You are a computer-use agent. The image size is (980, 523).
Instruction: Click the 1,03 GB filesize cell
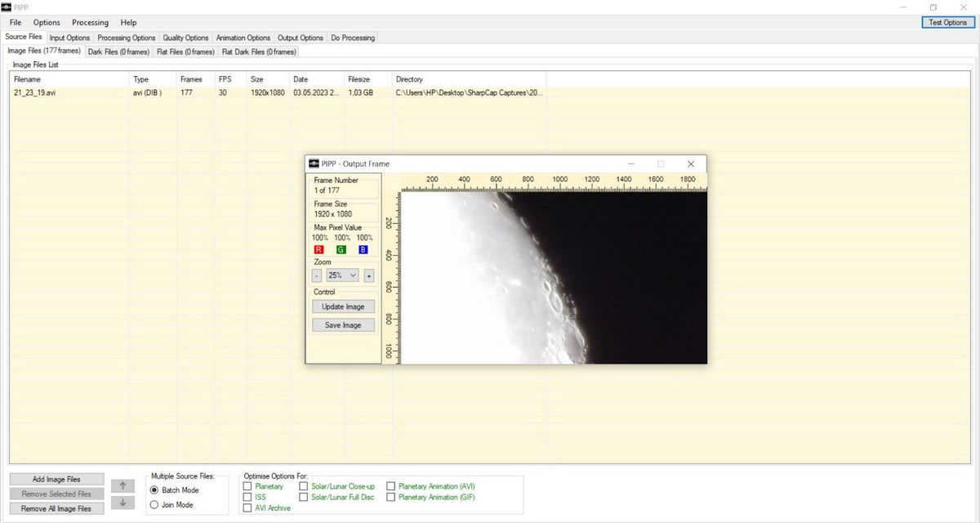(x=360, y=92)
